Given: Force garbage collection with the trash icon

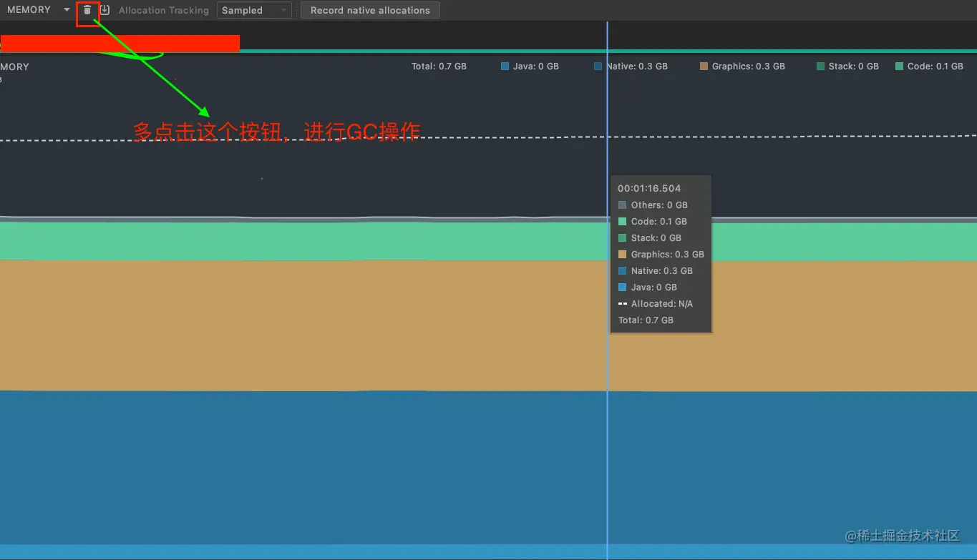Looking at the screenshot, I should pos(87,10).
